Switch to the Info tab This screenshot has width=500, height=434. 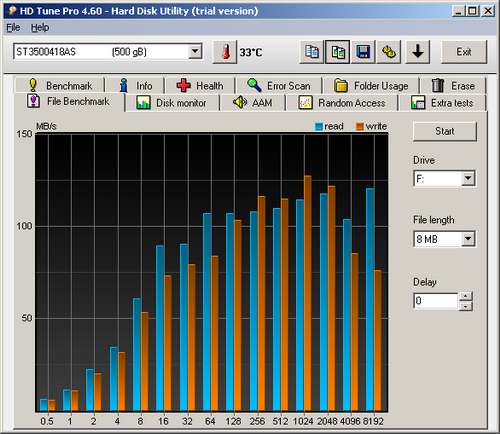135,86
